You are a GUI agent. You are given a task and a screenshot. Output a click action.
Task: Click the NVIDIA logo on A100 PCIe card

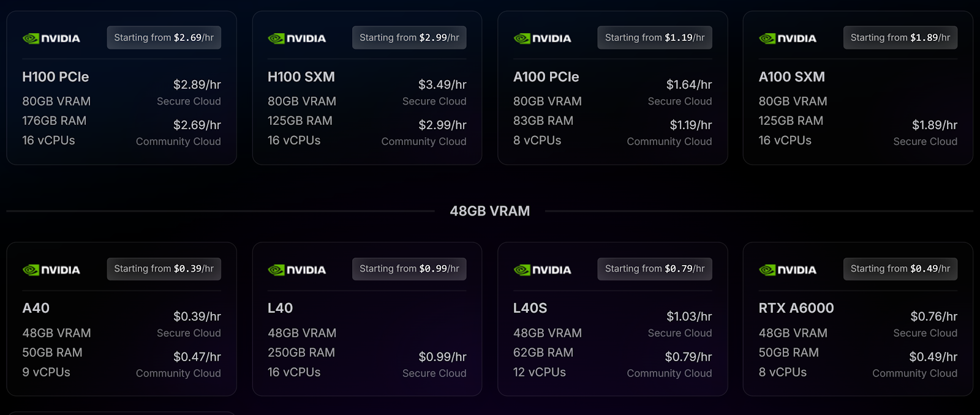(543, 39)
